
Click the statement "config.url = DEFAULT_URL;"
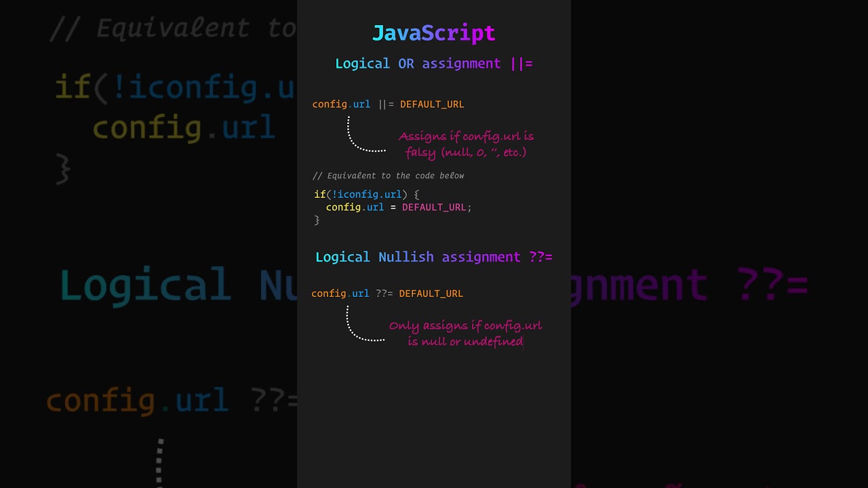[x=399, y=207]
